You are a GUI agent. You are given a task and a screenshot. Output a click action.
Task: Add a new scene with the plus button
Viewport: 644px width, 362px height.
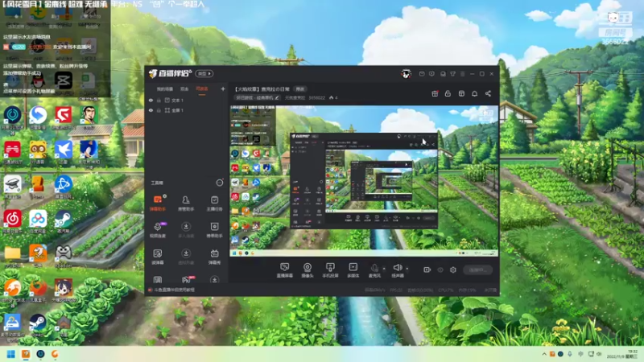pos(223,88)
